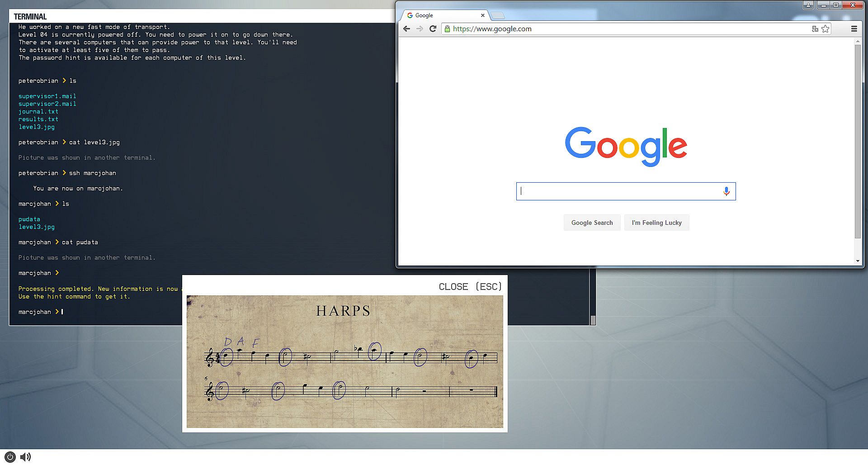Click the address bar URL
The width and height of the screenshot is (868, 465).
click(x=492, y=28)
